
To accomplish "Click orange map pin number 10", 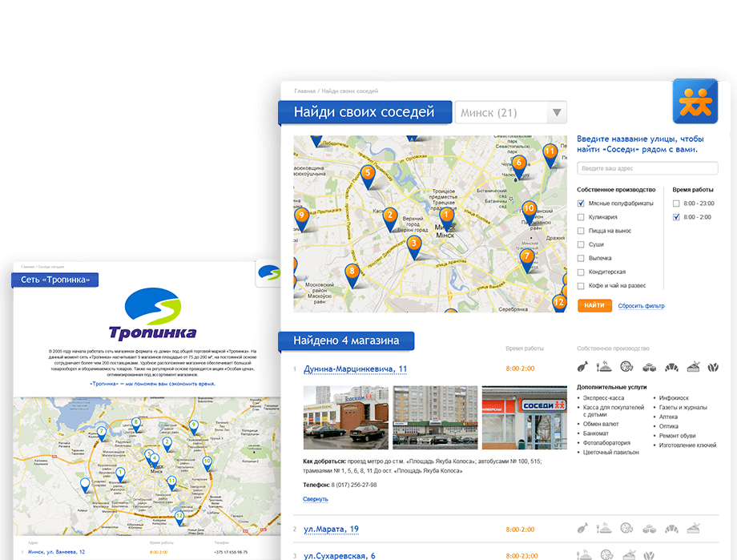I will tap(530, 212).
